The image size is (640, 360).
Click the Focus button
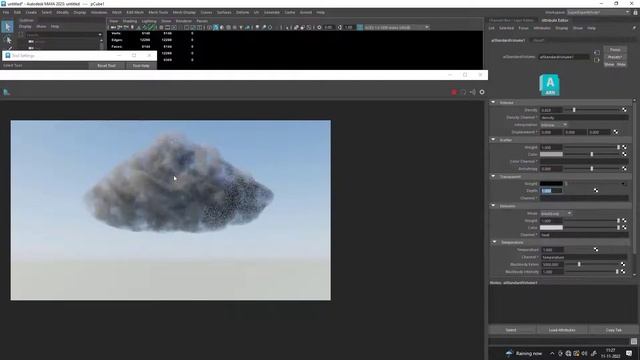coord(615,50)
